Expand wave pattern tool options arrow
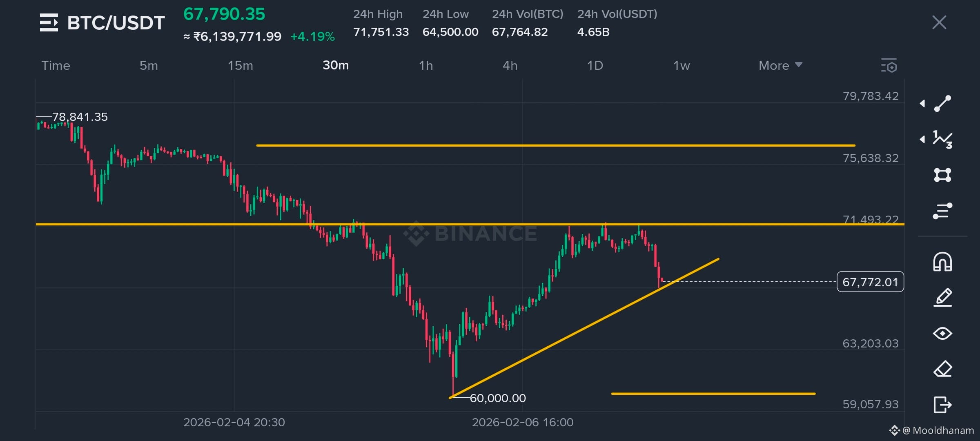 pos(922,139)
